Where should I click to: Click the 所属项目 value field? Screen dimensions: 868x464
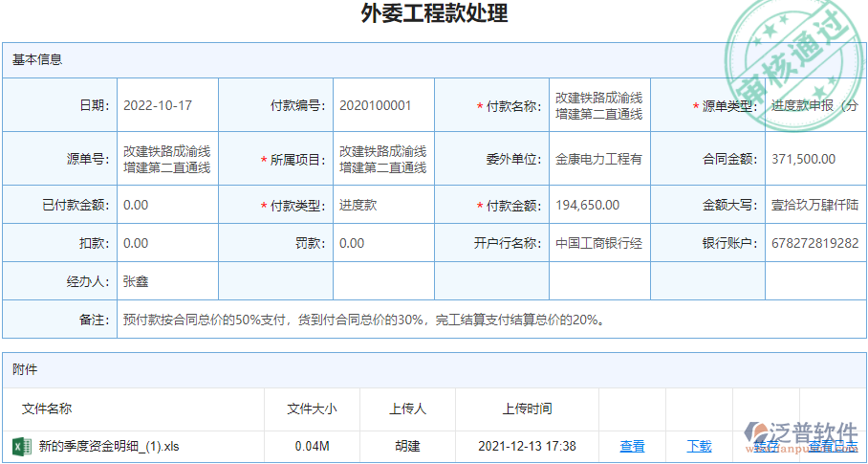383,159
